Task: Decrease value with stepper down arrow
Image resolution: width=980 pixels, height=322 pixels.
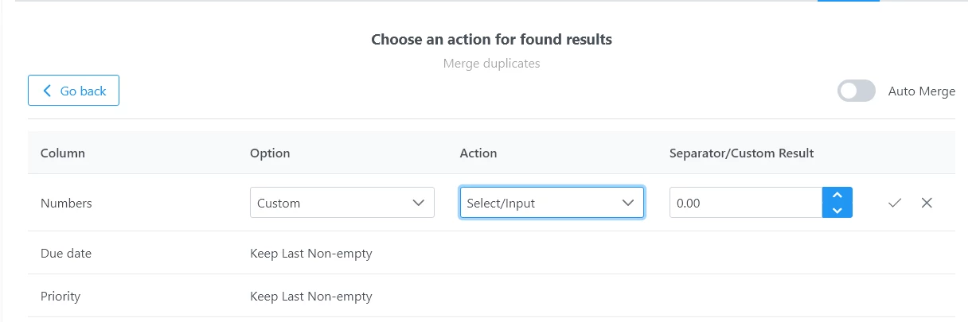Action: click(x=837, y=210)
